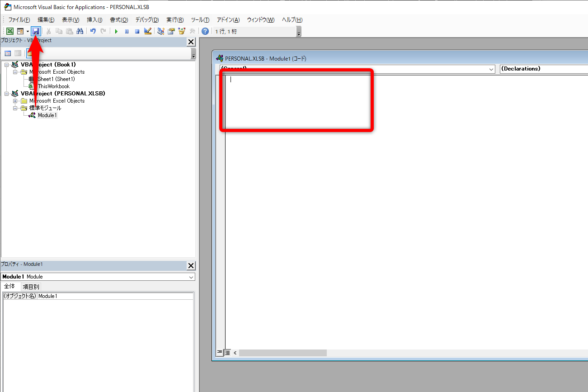Open the (General) object dropdown arrow
This screenshot has height=392, width=588.
(491, 69)
